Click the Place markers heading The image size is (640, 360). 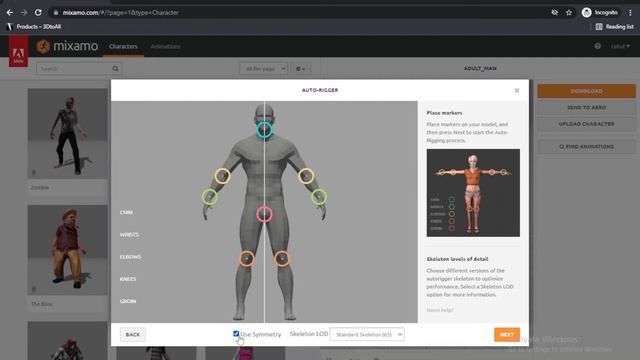(x=444, y=113)
